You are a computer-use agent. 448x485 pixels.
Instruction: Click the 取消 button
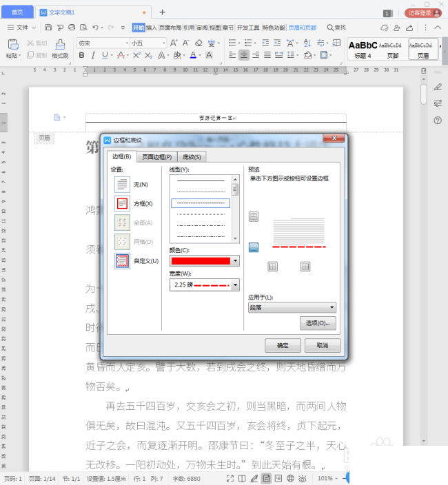[x=323, y=345]
